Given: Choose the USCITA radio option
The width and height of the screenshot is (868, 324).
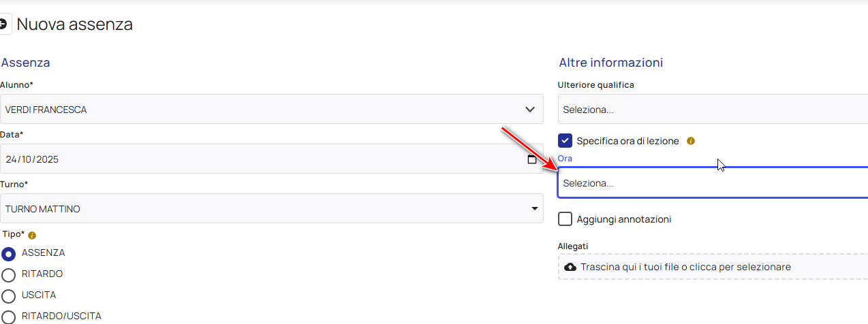Looking at the screenshot, I should [x=9, y=295].
